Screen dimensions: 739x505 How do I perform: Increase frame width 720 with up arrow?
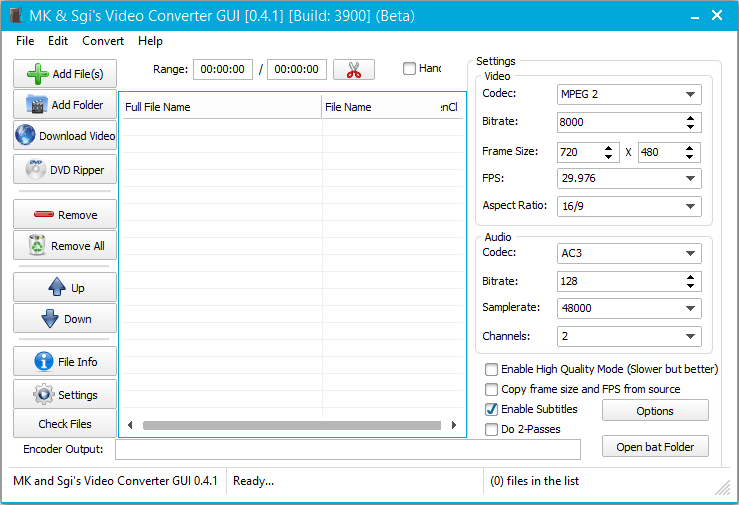coord(608,148)
